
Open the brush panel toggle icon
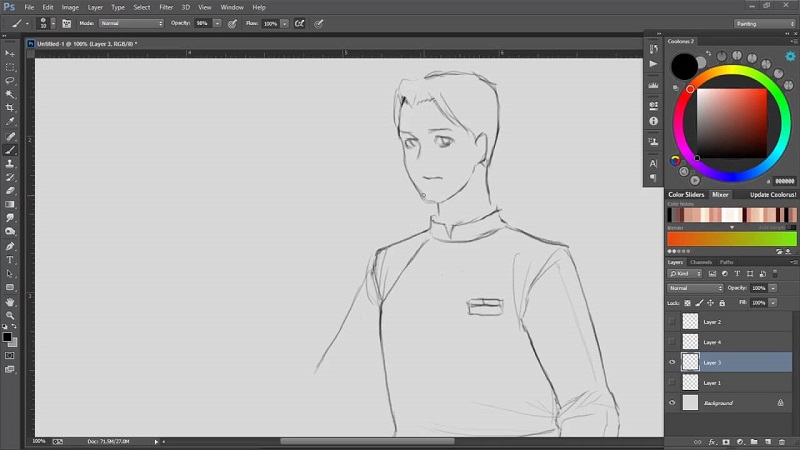[x=66, y=23]
